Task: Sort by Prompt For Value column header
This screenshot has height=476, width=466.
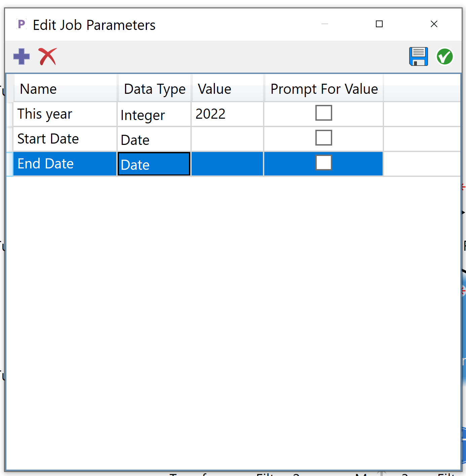Action: click(324, 89)
